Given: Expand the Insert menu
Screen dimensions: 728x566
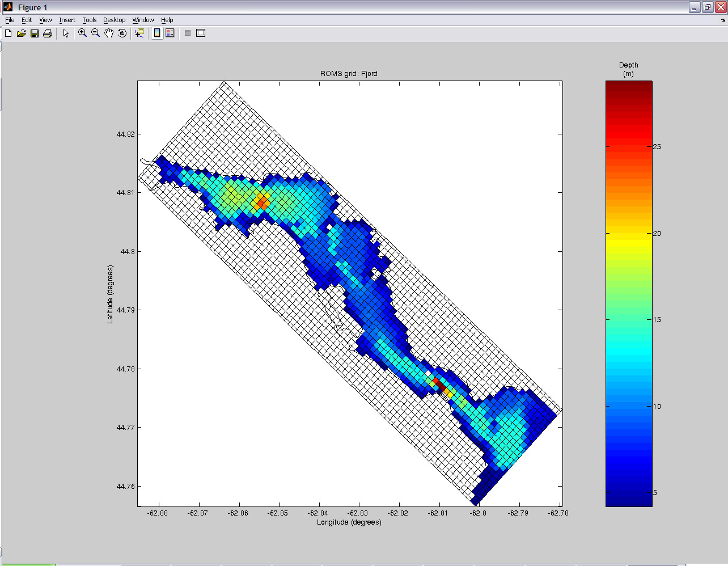Looking at the screenshot, I should tap(67, 20).
